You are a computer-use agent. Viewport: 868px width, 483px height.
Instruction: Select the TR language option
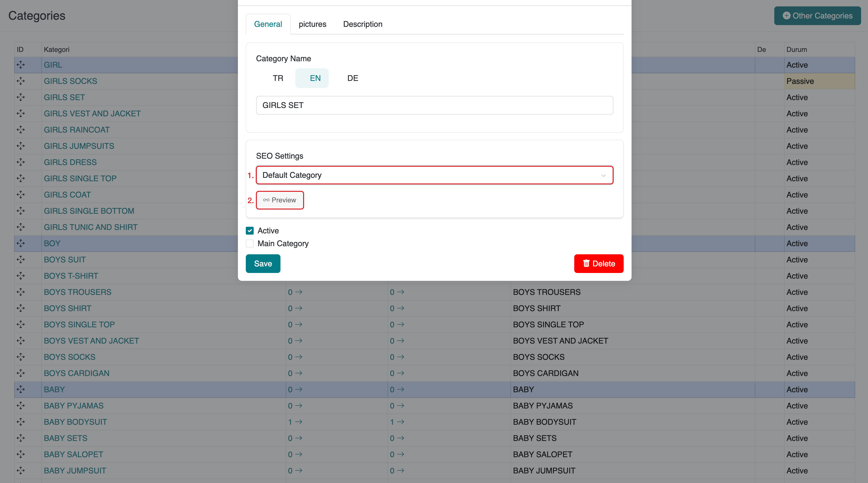click(x=278, y=78)
